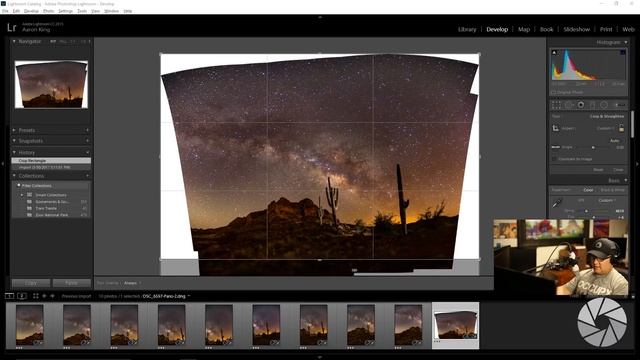
Task: Hide right panel group with edge arrow
Action: pyautogui.click(x=637, y=163)
